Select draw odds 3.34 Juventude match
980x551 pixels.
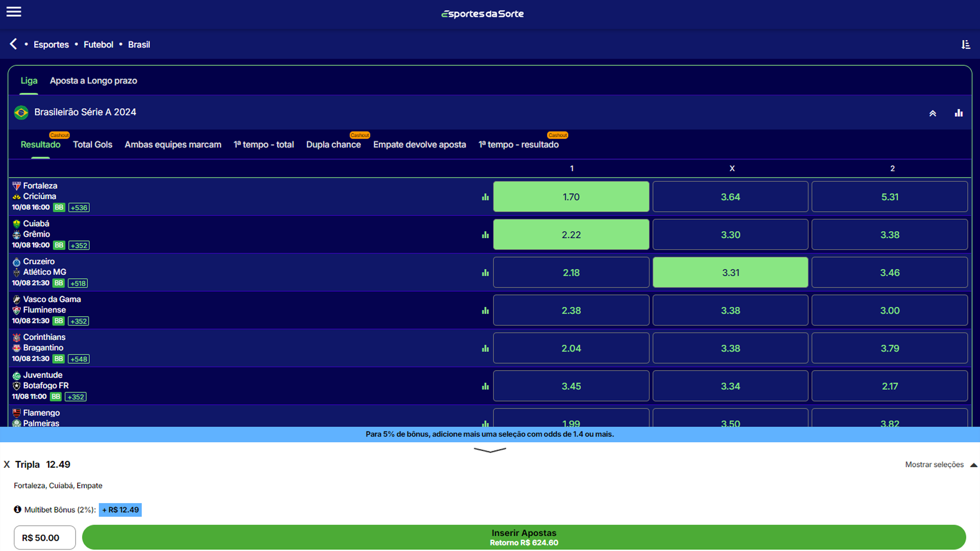[x=730, y=386]
